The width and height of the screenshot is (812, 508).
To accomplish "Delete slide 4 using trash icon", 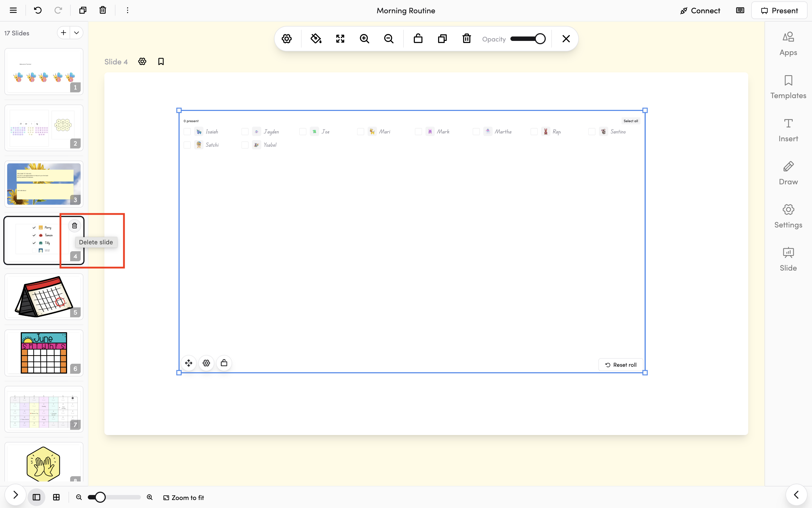I will (75, 226).
